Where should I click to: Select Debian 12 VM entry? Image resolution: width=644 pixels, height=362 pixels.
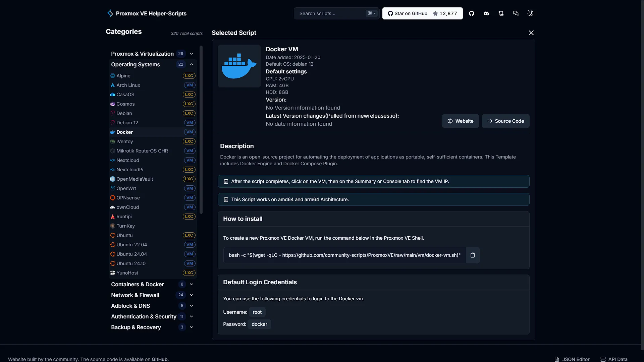[x=153, y=123]
